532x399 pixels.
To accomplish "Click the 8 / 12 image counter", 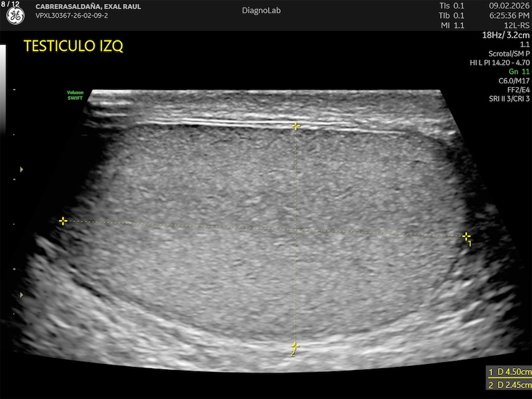I will [x=10, y=4].
